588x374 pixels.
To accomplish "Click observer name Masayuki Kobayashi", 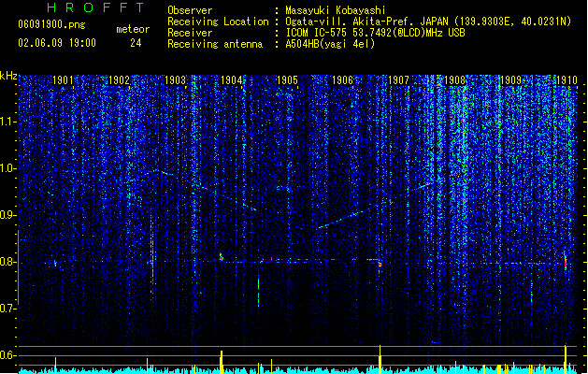I will point(336,10).
